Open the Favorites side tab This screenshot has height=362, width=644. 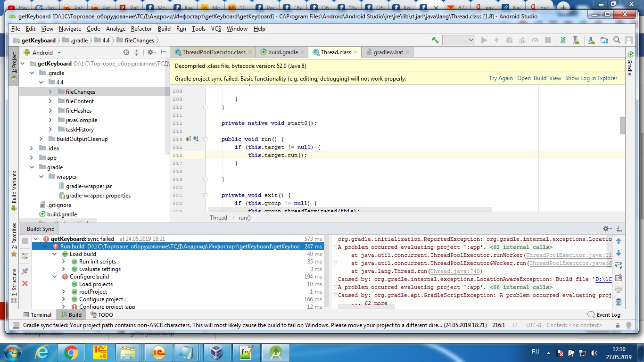[x=14, y=239]
